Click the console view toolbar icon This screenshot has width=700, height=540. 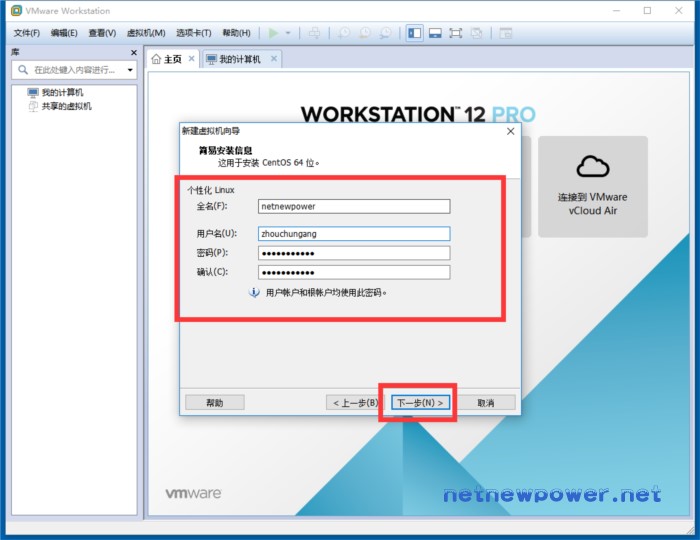(x=505, y=33)
